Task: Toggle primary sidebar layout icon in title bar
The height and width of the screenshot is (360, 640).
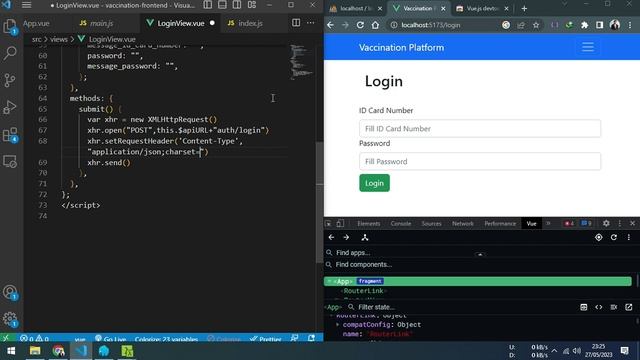Action: (208, 5)
